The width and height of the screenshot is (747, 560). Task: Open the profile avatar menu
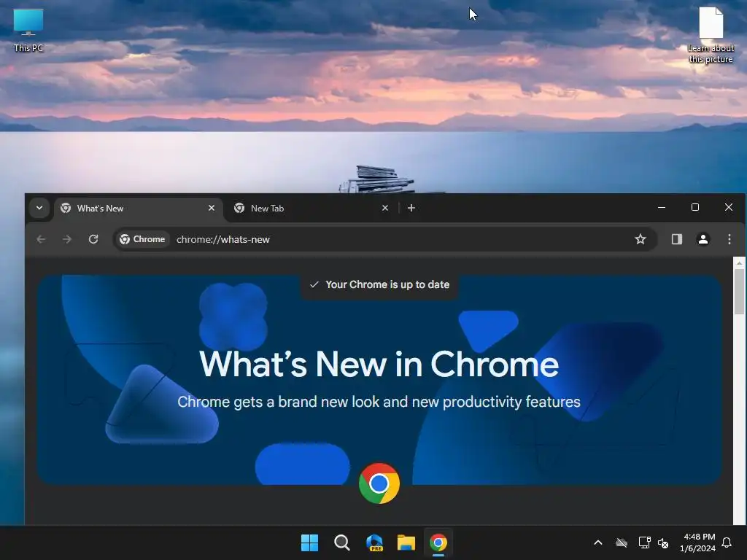click(x=703, y=239)
